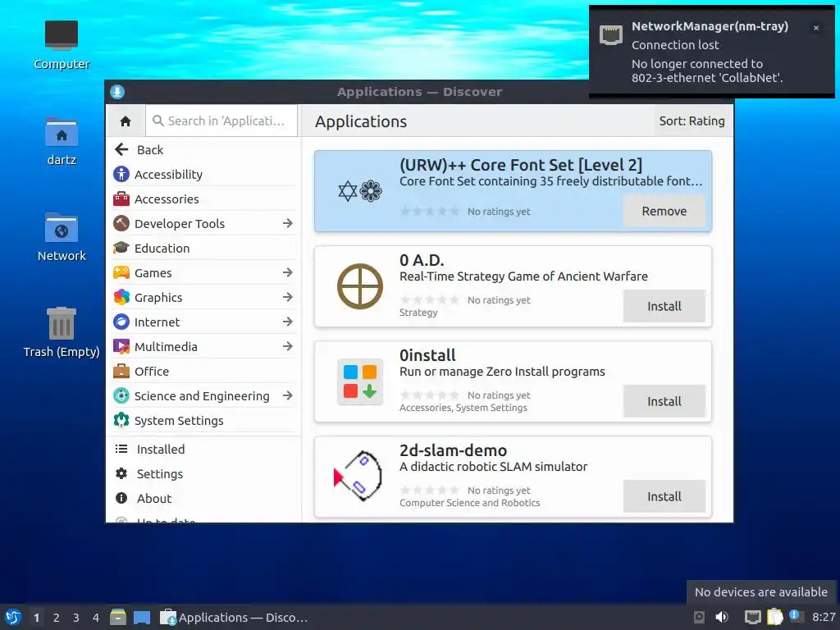Open the Trash (Empty) desktop icon
This screenshot has height=630, width=840.
(62, 323)
